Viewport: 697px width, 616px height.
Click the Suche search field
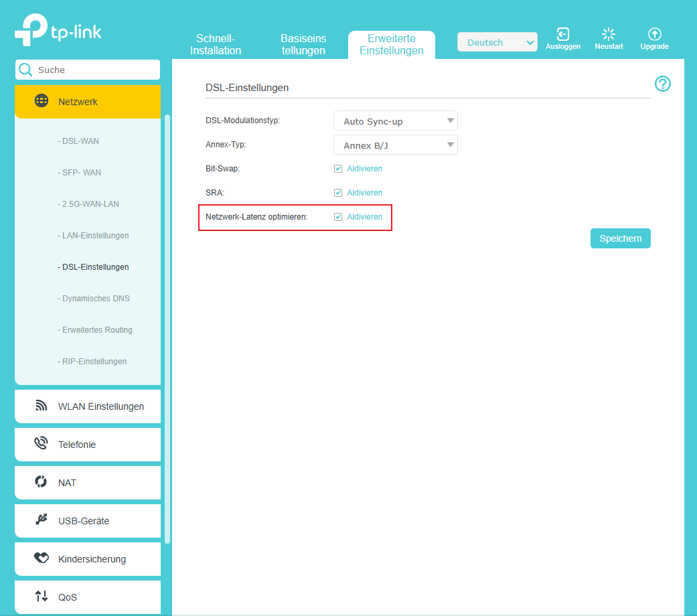(94, 70)
